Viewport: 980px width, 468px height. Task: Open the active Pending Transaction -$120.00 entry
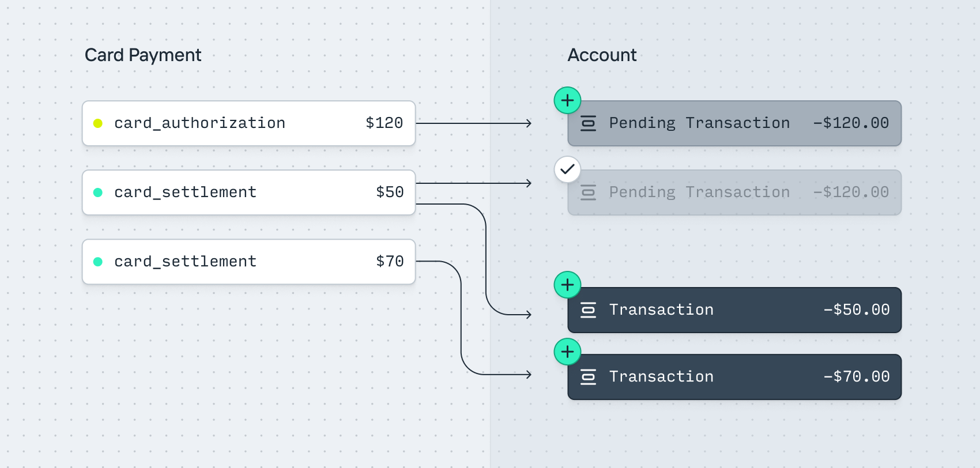click(x=734, y=123)
